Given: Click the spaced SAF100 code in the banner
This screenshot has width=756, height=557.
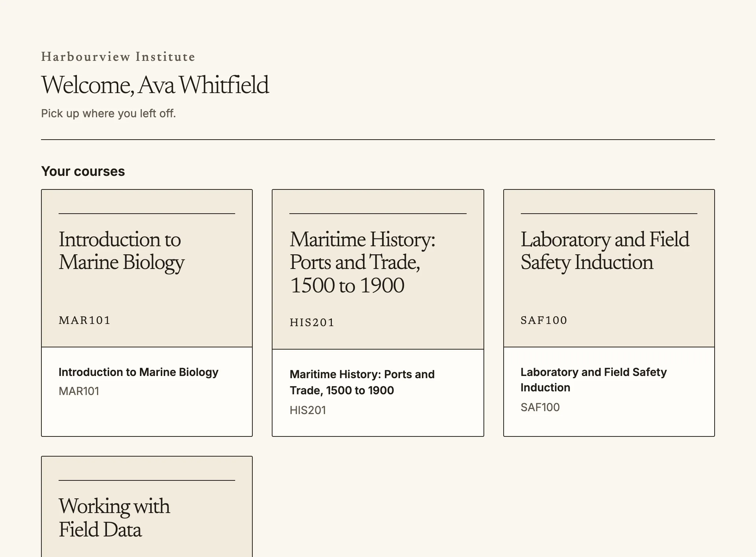Looking at the screenshot, I should [x=544, y=320].
